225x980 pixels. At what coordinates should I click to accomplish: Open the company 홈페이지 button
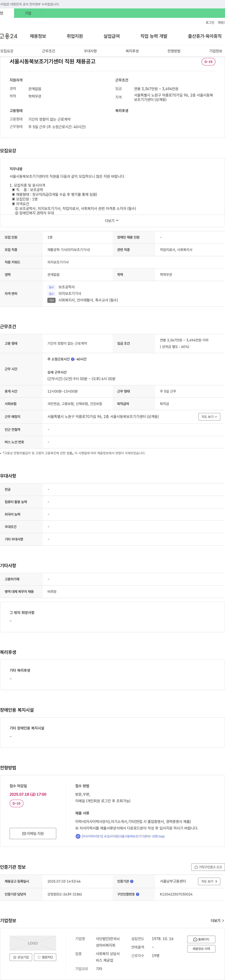point(201,939)
